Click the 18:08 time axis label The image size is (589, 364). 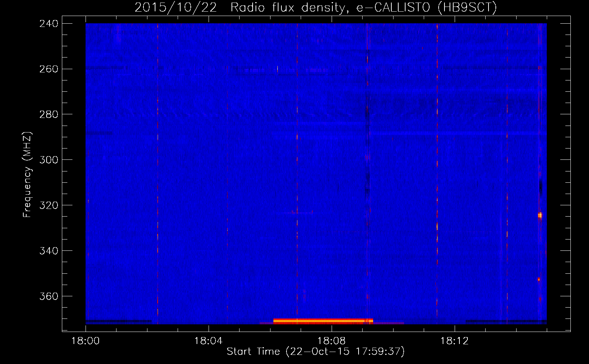coord(331,341)
